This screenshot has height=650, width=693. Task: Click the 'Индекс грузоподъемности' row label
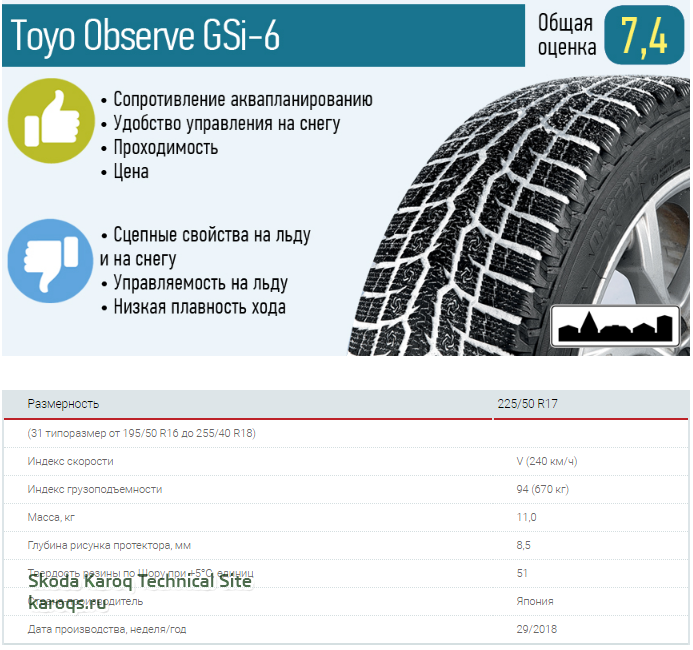click(95, 489)
